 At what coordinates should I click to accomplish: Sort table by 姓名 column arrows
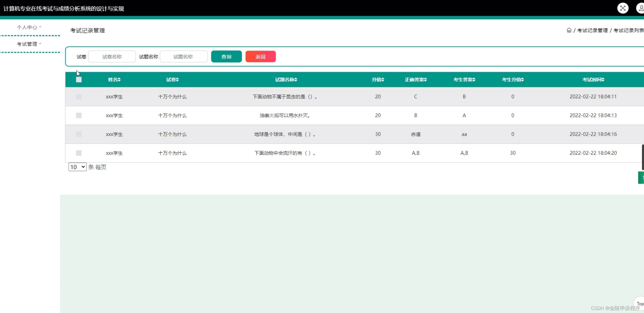click(x=119, y=80)
